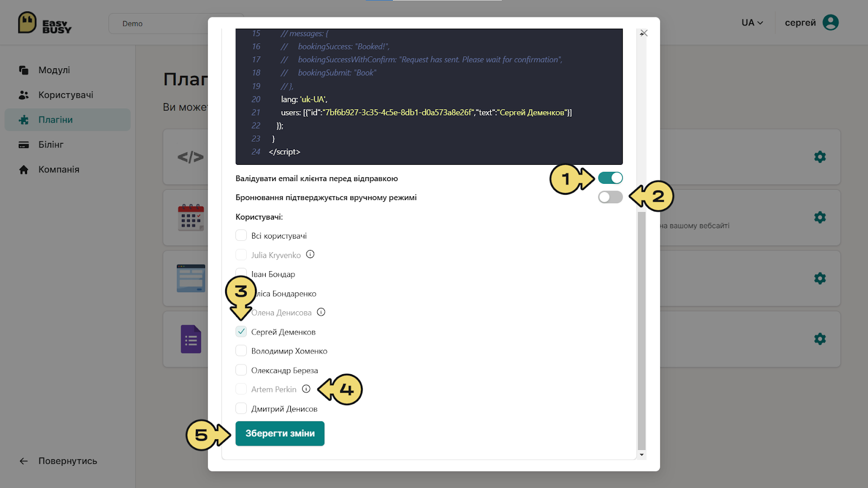This screenshot has height=488, width=868.
Task: Click the scrollbar down arrow in dialog
Action: coord(642,455)
